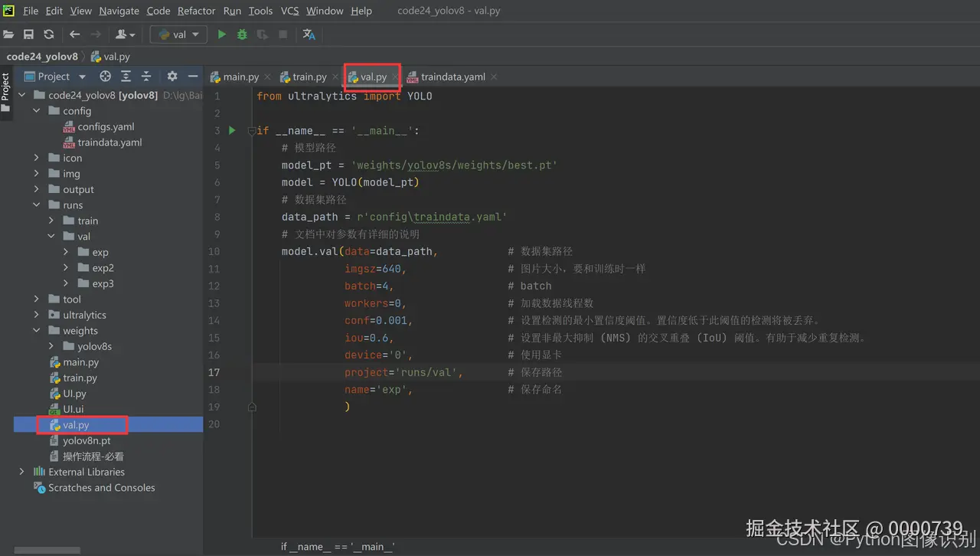Click the model_pt path string on line 5
The height and width of the screenshot is (556, 980).
pyautogui.click(x=454, y=165)
